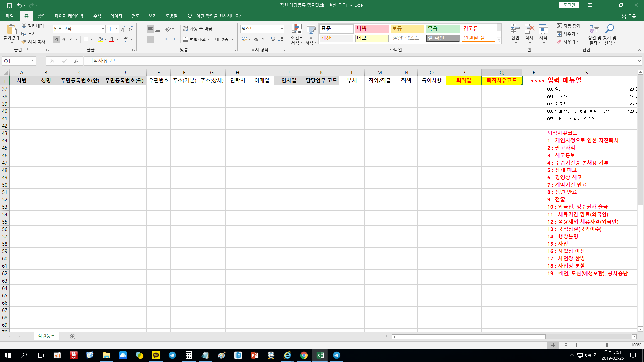Click the Add New Sheet plus icon
The height and width of the screenshot is (362, 644).
(x=73, y=337)
